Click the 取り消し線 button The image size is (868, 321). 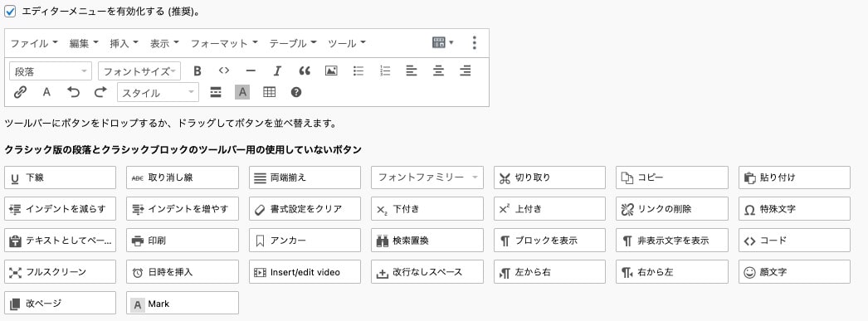(x=183, y=178)
